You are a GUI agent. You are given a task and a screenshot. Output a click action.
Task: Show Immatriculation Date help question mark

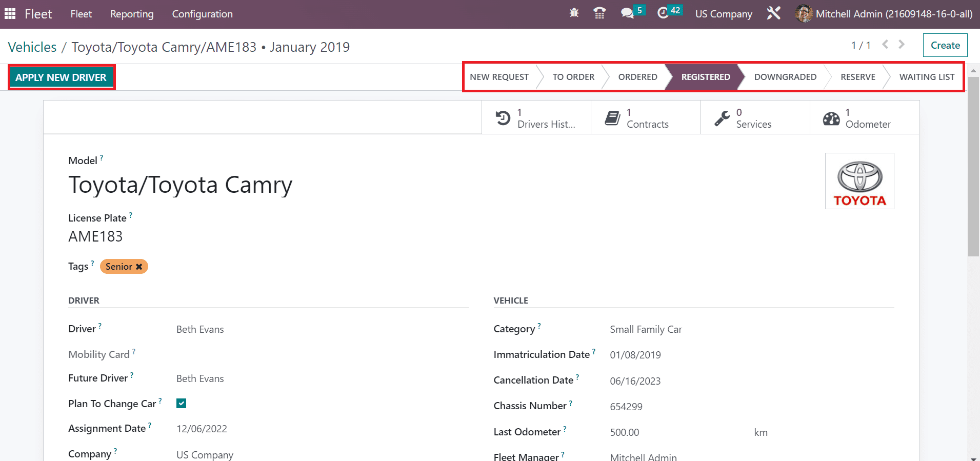(x=594, y=352)
